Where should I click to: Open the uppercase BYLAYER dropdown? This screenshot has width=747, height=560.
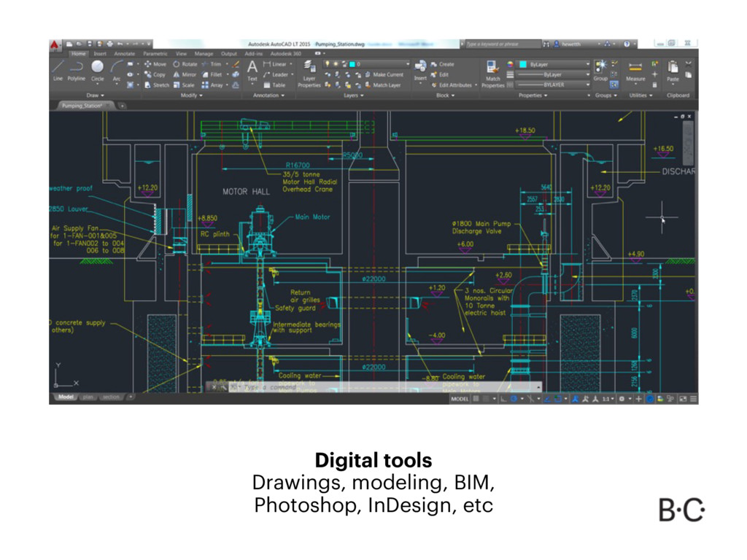tap(554, 85)
